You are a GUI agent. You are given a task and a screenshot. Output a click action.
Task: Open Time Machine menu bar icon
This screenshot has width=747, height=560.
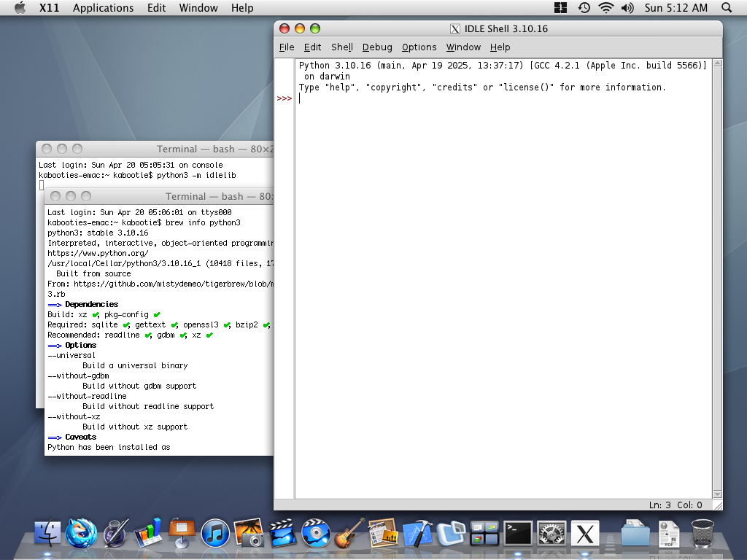pos(584,7)
